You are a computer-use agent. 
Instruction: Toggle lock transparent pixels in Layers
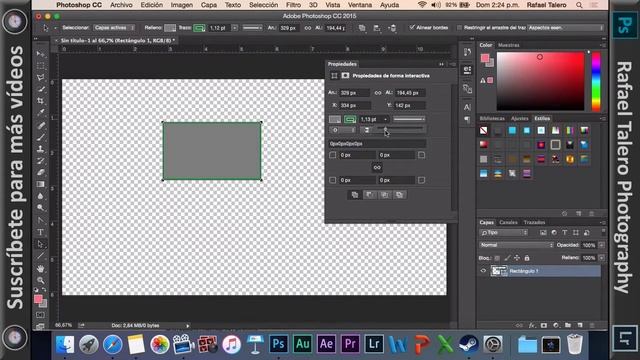497,258
